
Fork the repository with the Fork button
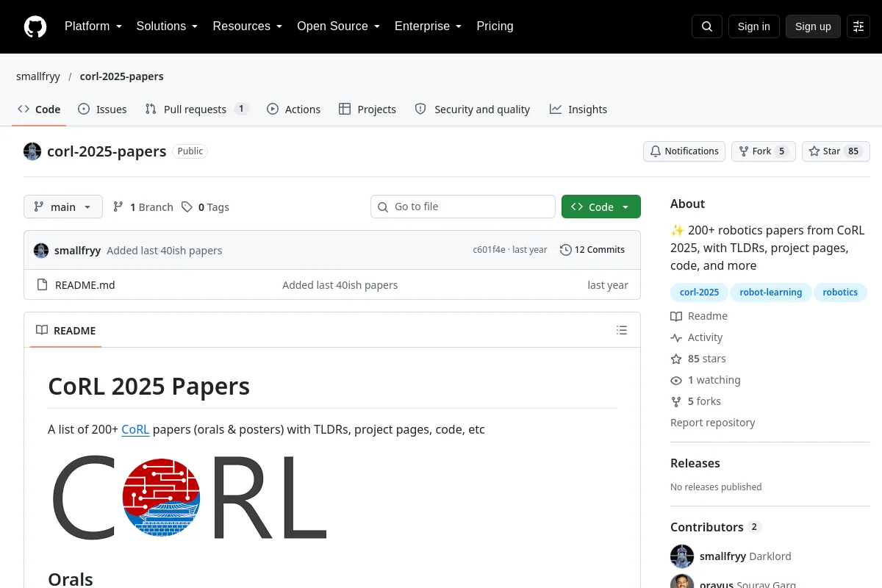pyautogui.click(x=764, y=151)
